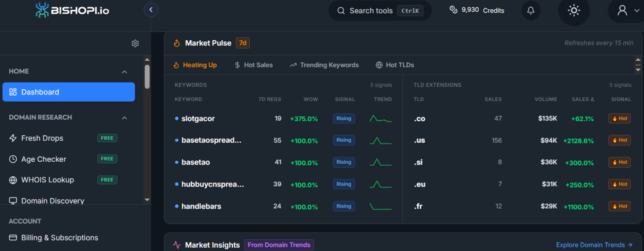
Task: Click keyword handlebars
Action: (x=201, y=206)
